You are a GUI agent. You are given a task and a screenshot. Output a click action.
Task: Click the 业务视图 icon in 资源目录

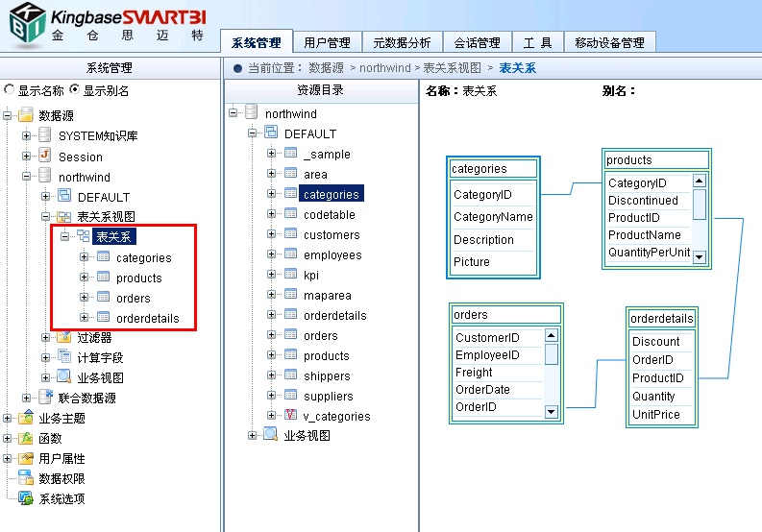[x=270, y=434]
